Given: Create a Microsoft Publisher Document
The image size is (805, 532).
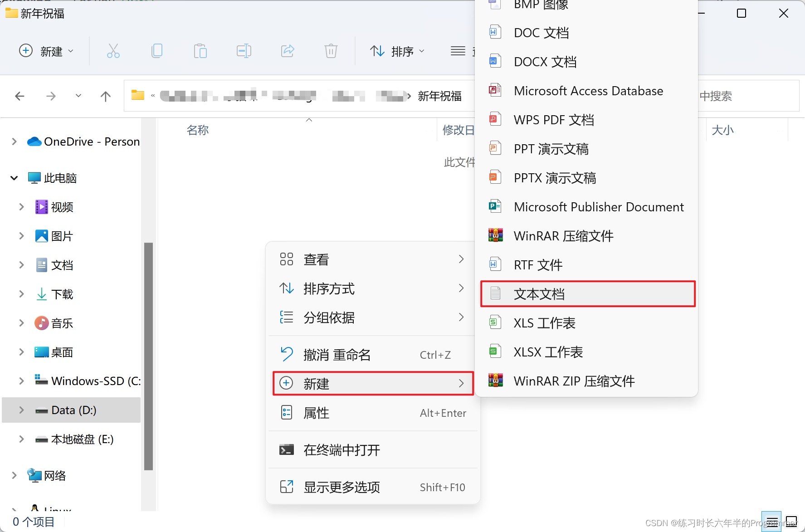Looking at the screenshot, I should 587,207.
